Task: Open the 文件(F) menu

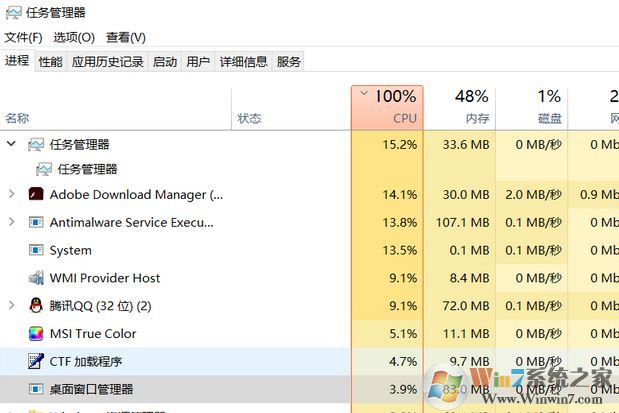Action: point(23,37)
